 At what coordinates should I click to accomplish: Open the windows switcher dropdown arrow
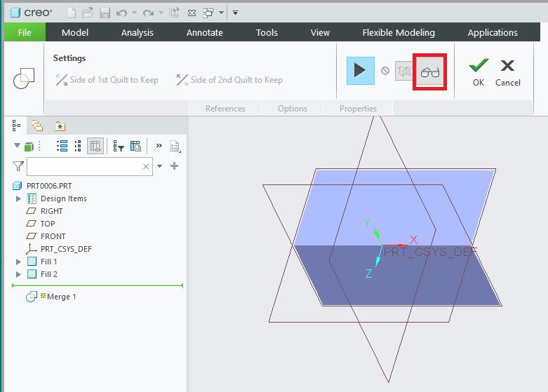point(222,13)
